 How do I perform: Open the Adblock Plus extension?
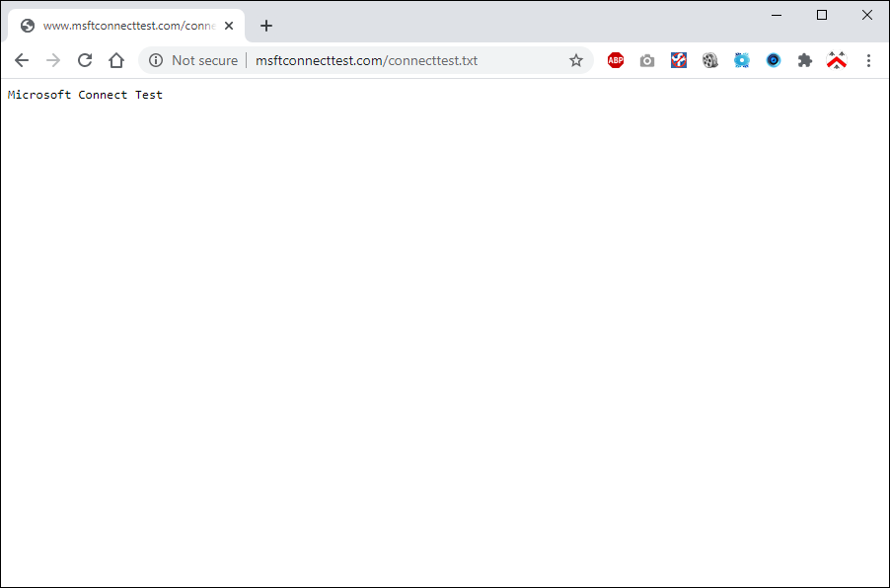pyautogui.click(x=616, y=60)
